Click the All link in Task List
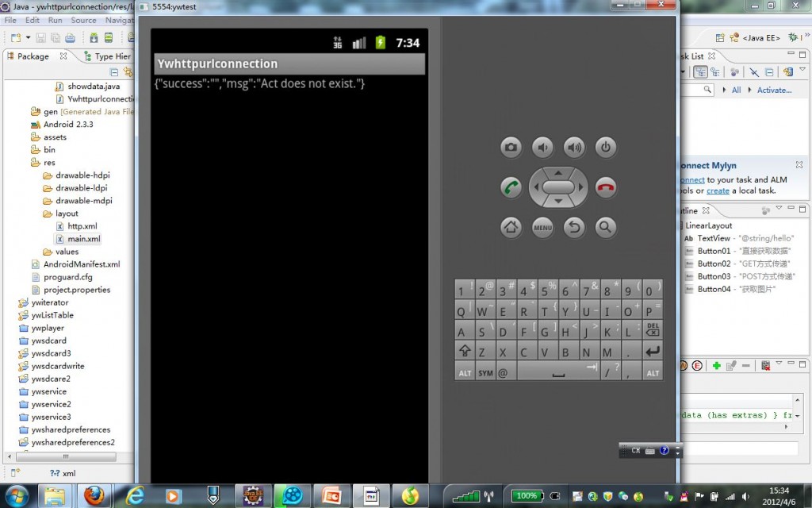The width and height of the screenshot is (812, 508). (x=736, y=90)
